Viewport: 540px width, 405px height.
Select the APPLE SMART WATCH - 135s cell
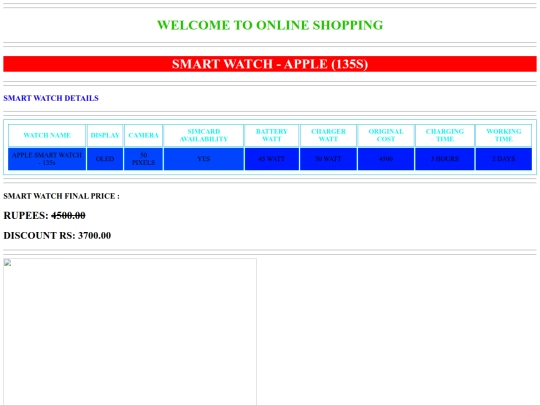[x=47, y=159]
